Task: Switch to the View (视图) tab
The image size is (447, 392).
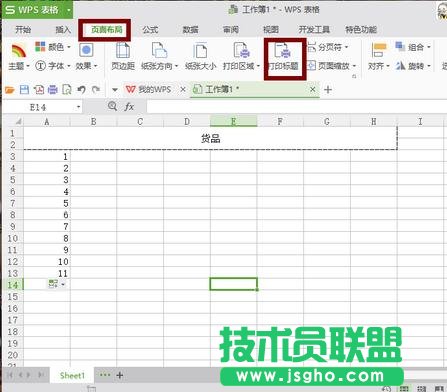Action: [x=271, y=30]
